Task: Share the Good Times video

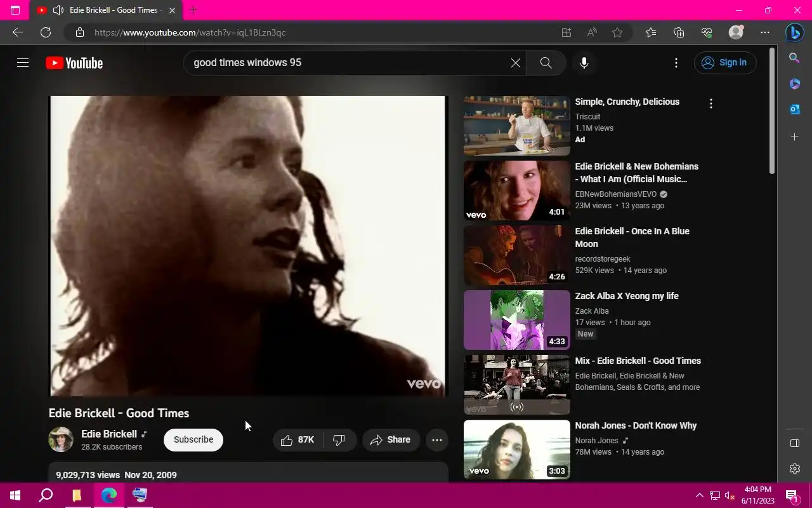Action: (x=391, y=439)
